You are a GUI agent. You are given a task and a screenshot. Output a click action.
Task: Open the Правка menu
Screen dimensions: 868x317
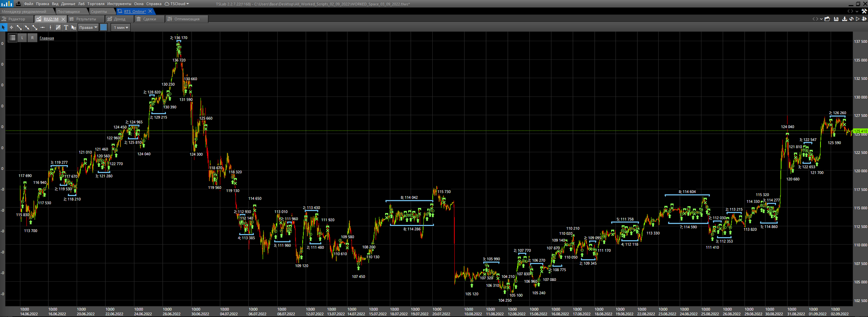pyautogui.click(x=42, y=4)
